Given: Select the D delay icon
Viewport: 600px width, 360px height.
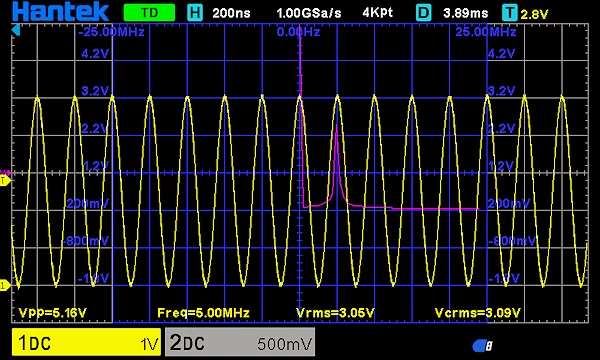Looking at the screenshot, I should point(424,13).
